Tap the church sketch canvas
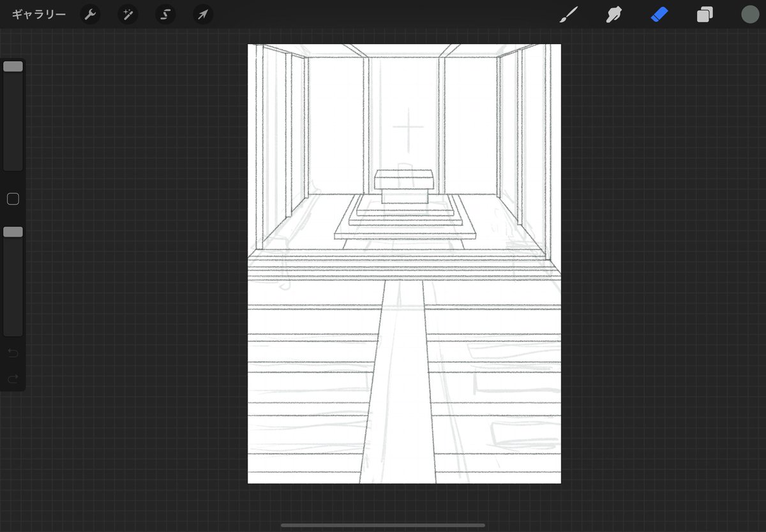Viewport: 766px width, 532px height. coord(404,263)
